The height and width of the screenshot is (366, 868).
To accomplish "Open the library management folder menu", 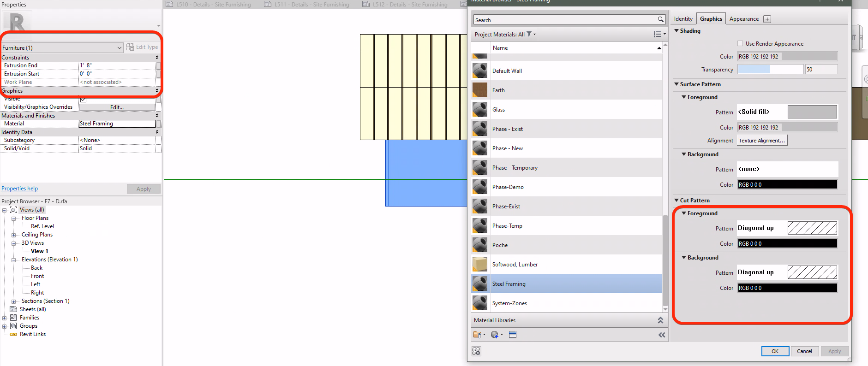I will pos(479,335).
